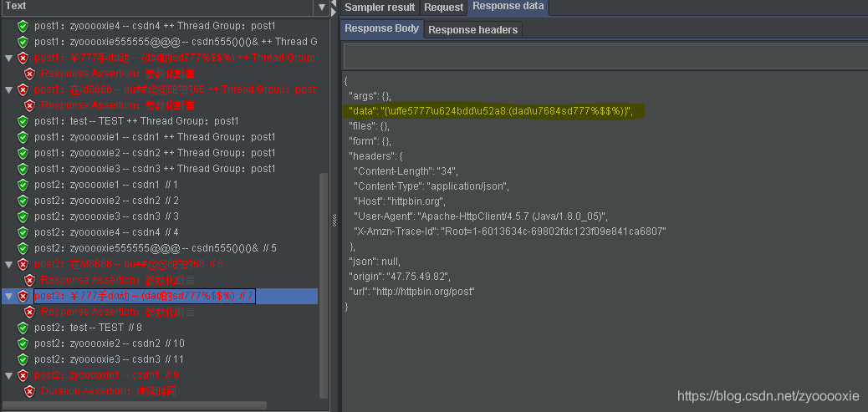Screen dimensions: 868x412
Task: Collapse the failed post2 zyooooxie1 // 9 node
Action: [8, 375]
